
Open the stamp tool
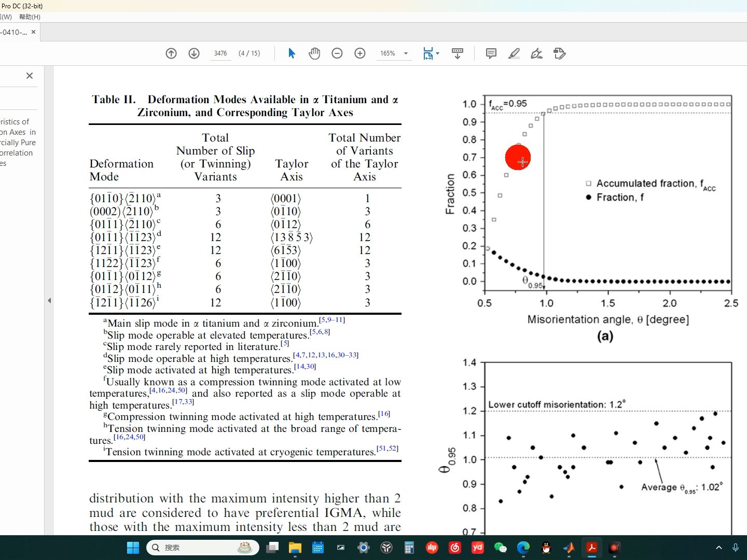point(560,53)
